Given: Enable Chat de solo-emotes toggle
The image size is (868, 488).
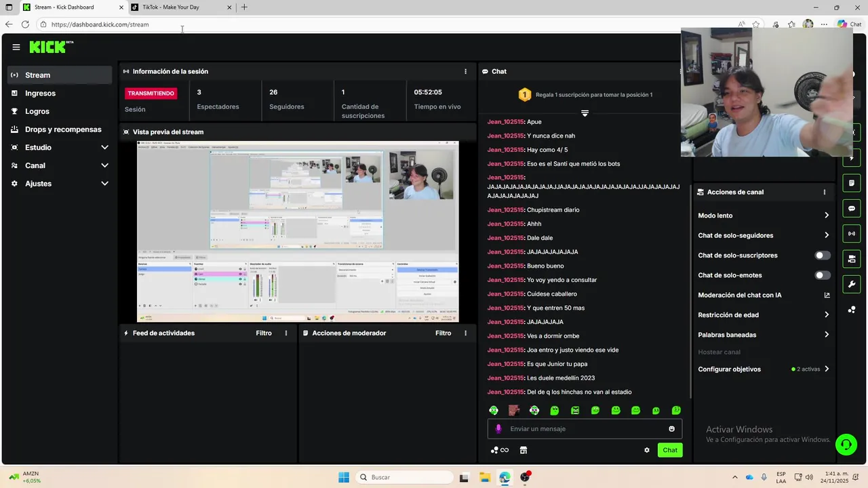Looking at the screenshot, I should [x=823, y=275].
